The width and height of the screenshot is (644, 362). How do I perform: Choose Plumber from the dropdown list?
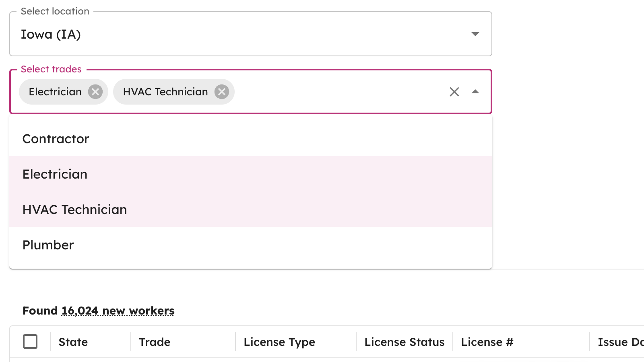[48, 245]
